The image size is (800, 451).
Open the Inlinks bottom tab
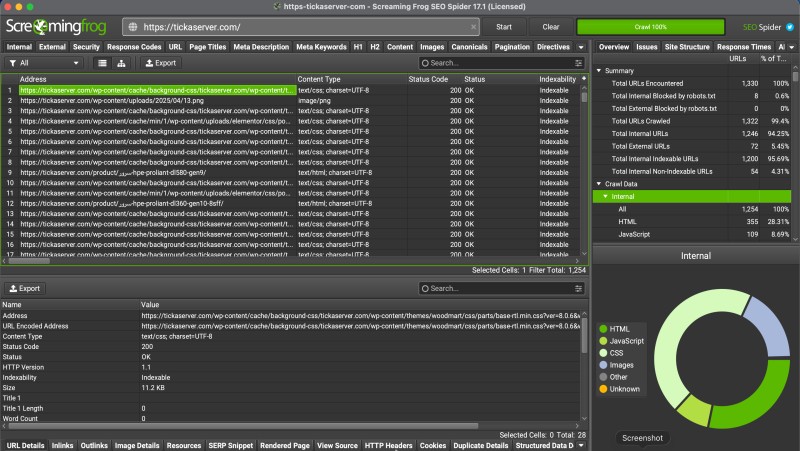click(x=62, y=445)
